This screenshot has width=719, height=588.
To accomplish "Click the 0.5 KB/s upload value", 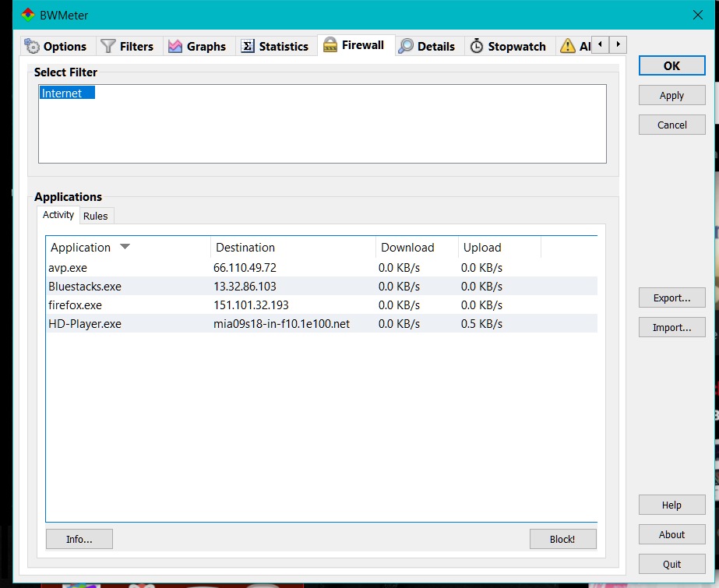I will tap(481, 324).
